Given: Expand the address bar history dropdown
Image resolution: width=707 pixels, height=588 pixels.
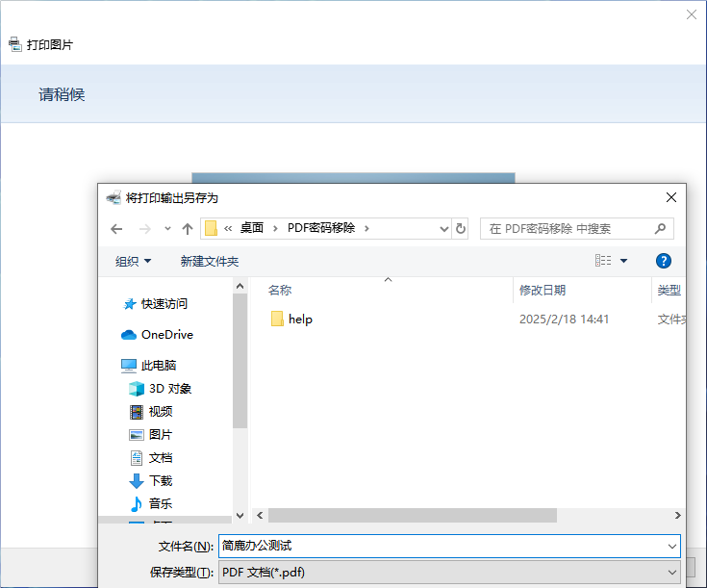Looking at the screenshot, I should click(x=444, y=229).
